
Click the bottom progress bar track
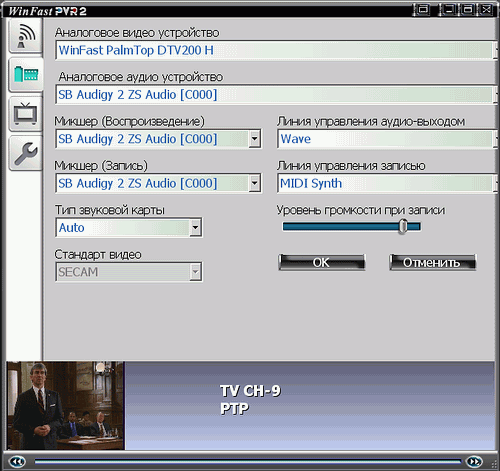coord(248,462)
